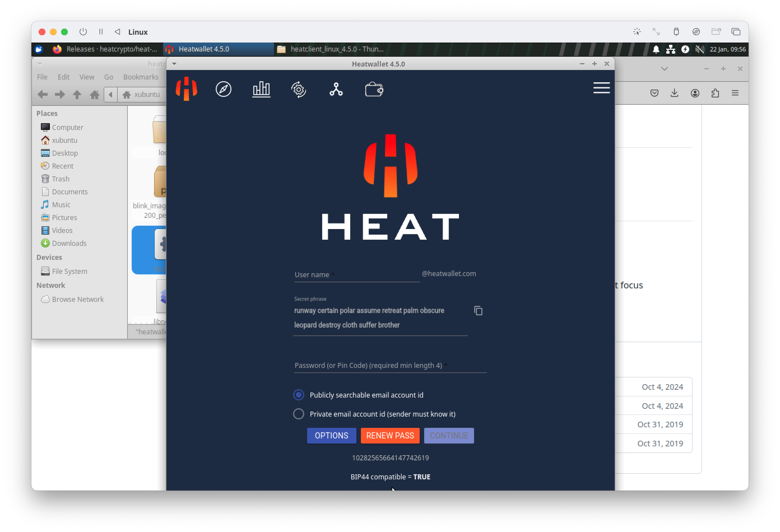Image resolution: width=780 pixels, height=532 pixels.
Task: Click the power manager icon in panel
Action: pos(685,49)
